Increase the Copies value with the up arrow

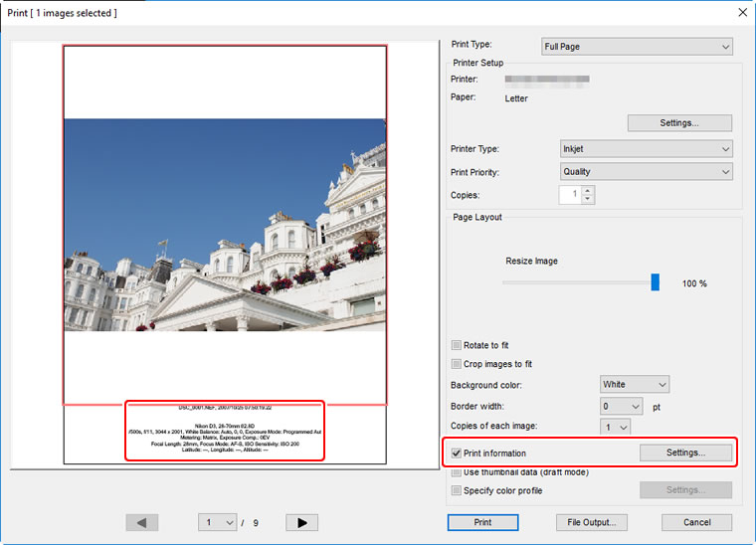point(588,190)
